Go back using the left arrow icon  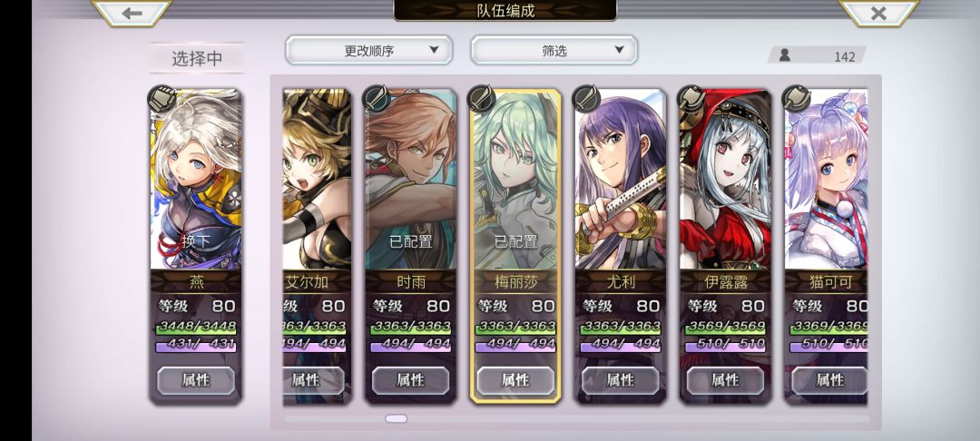(132, 13)
